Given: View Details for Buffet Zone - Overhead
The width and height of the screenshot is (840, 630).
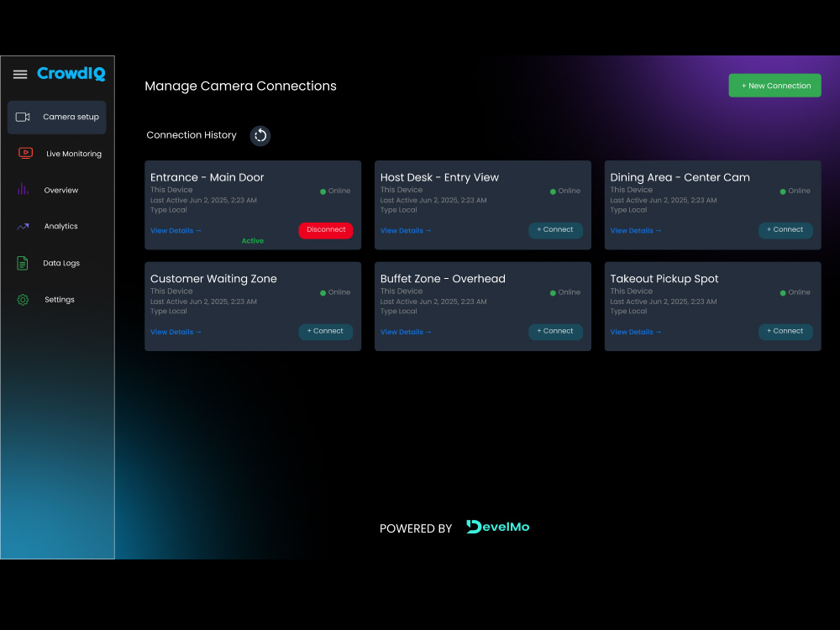Looking at the screenshot, I should pos(406,332).
